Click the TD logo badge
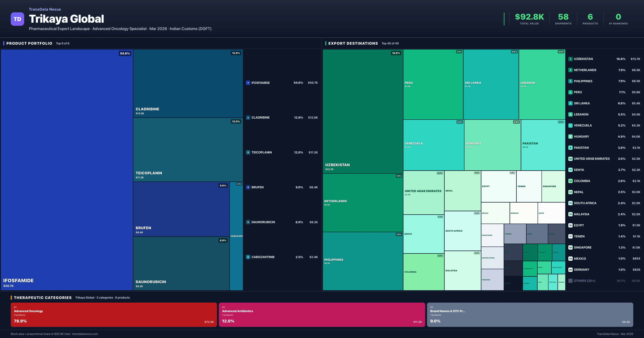The width and height of the screenshot is (644, 338). (17, 19)
